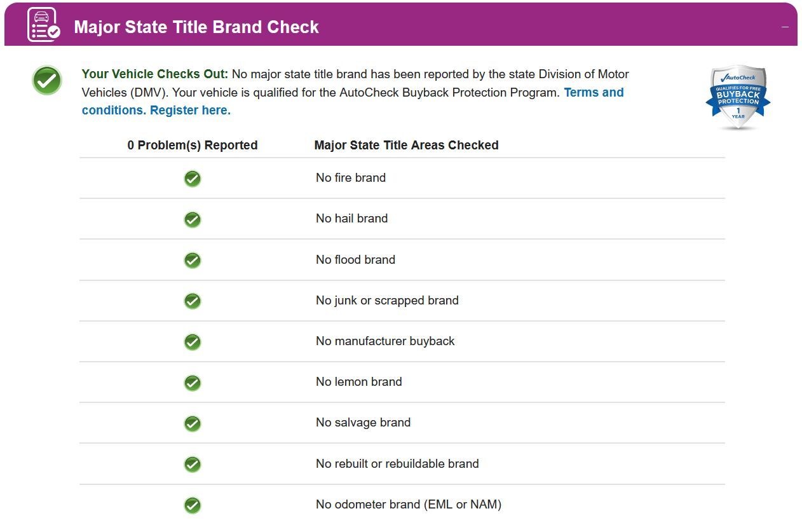Click the green check beside No flood brand
The height and width of the screenshot is (532, 802).
pos(193,260)
